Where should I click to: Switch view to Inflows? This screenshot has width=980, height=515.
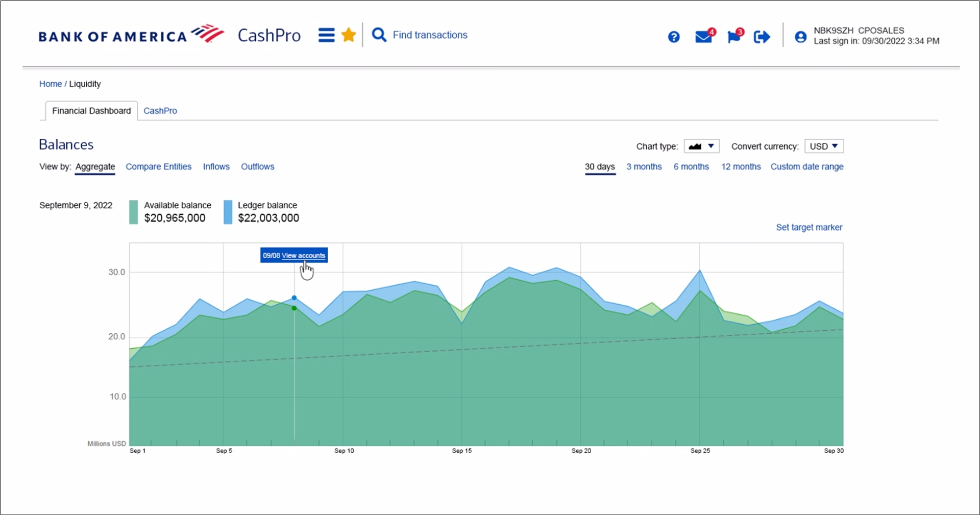[216, 166]
